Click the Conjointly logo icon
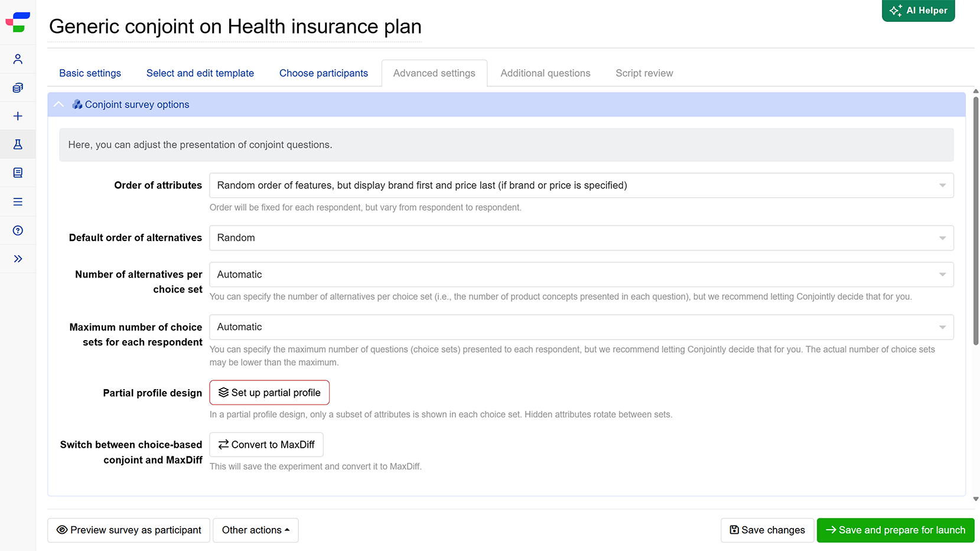This screenshot has height=551, width=980. [x=18, y=22]
